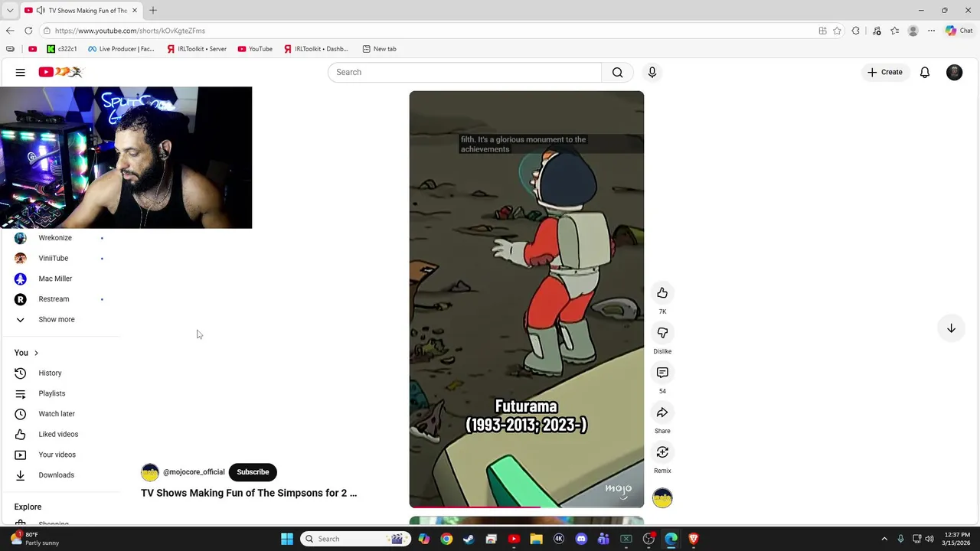
Task: Open Discord from the taskbar
Action: pyautogui.click(x=581, y=539)
